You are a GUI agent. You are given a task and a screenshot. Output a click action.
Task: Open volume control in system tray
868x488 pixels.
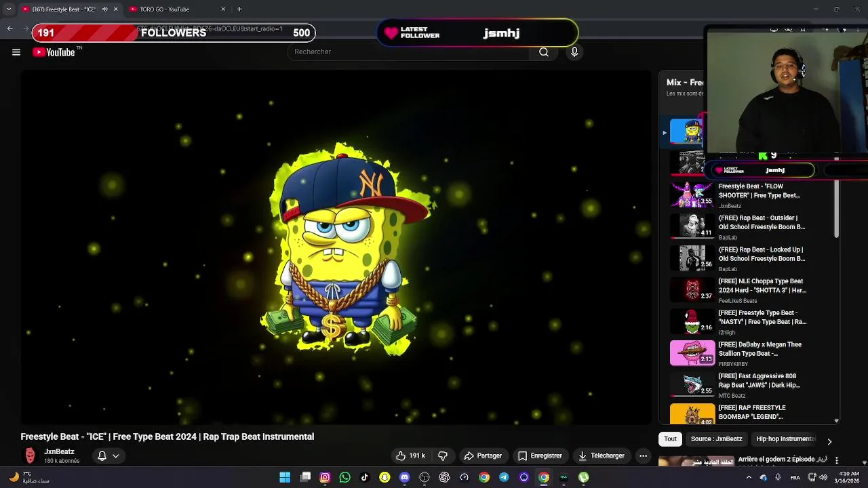point(823,477)
